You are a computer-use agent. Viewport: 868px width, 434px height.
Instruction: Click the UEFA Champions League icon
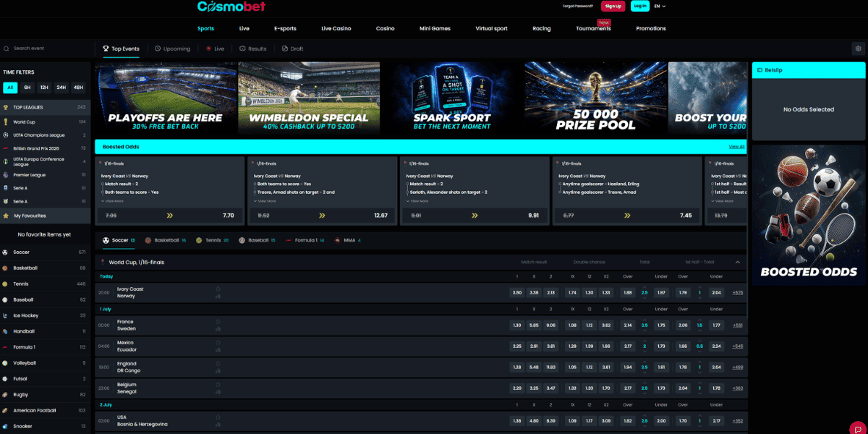click(6, 135)
